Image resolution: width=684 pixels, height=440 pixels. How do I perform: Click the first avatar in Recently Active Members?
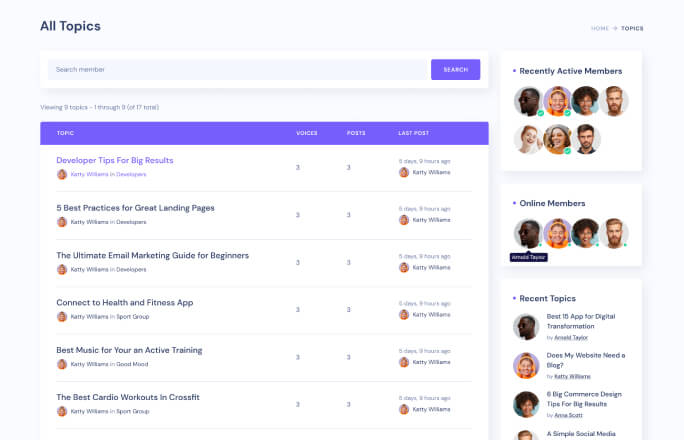(x=528, y=101)
